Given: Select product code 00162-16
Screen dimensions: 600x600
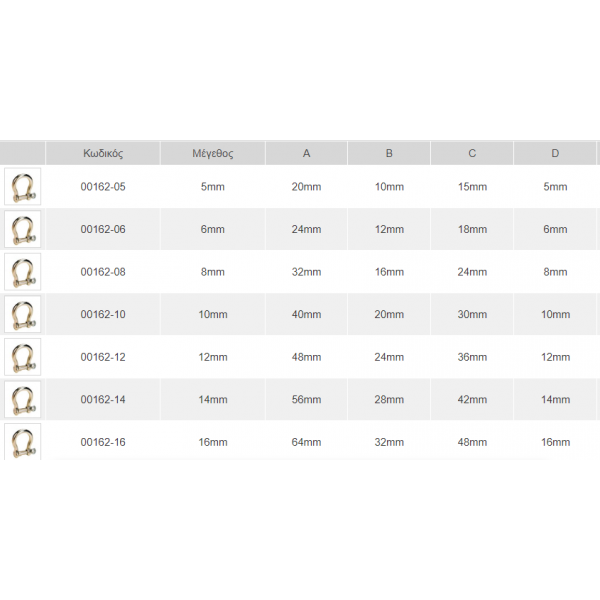Looking at the screenshot, I should [103, 442].
